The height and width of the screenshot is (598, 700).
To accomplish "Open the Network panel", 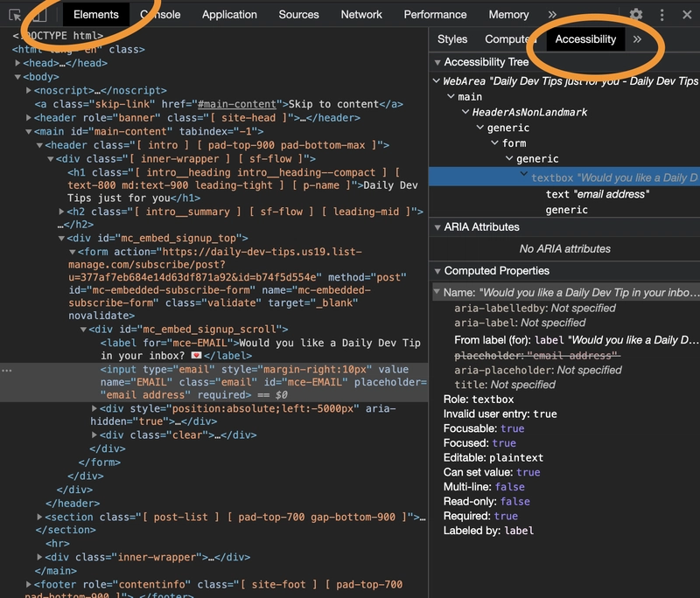I will pos(360,14).
